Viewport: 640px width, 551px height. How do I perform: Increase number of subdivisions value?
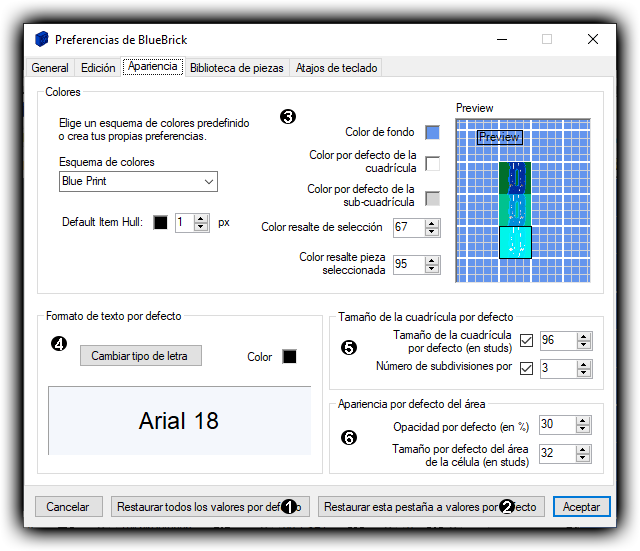(x=584, y=364)
